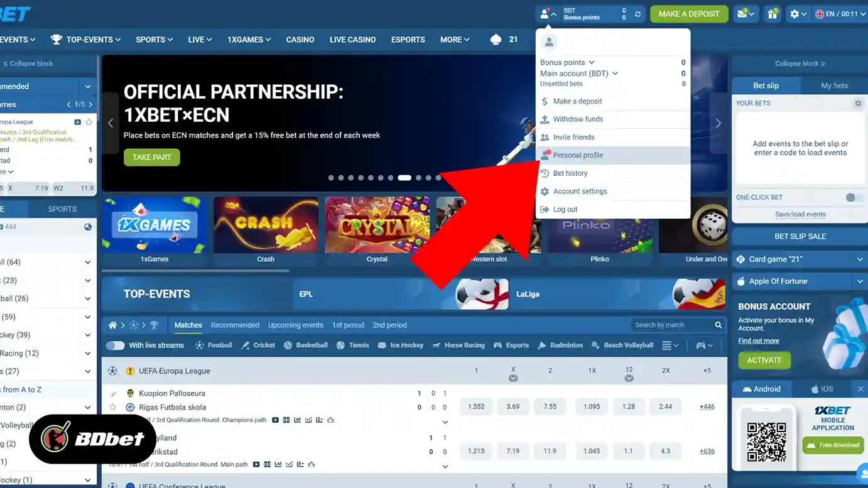
Task: Click the star icon in Europa League card
Action: [x=89, y=122]
